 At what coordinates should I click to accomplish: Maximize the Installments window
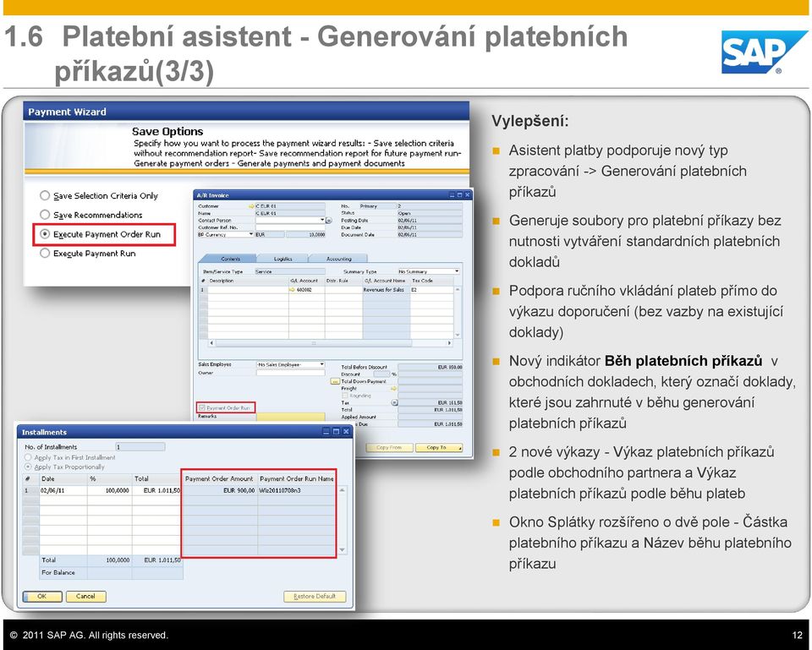point(336,431)
